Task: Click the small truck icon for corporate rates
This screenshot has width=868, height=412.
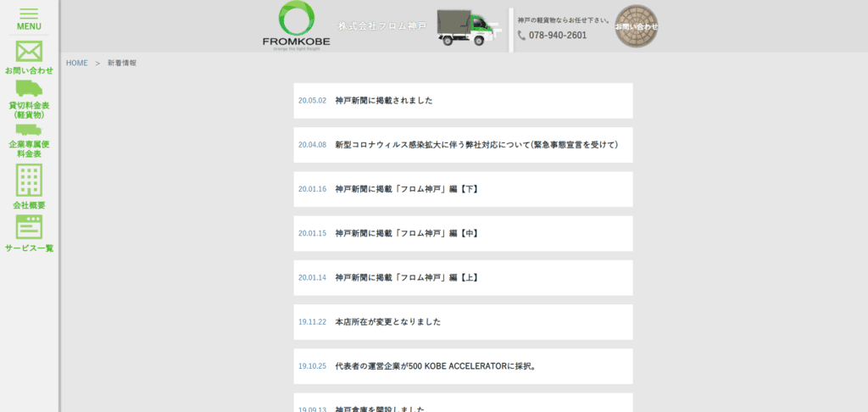Action: click(29, 130)
